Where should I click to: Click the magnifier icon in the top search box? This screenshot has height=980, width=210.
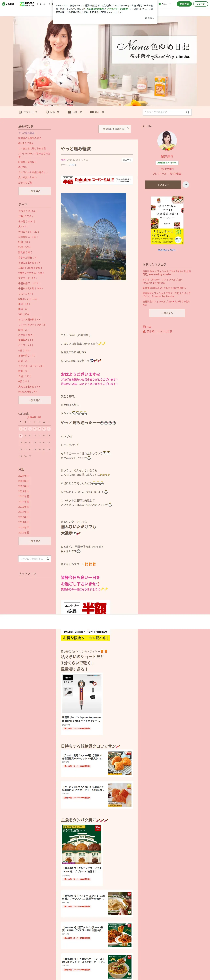tap(188, 112)
